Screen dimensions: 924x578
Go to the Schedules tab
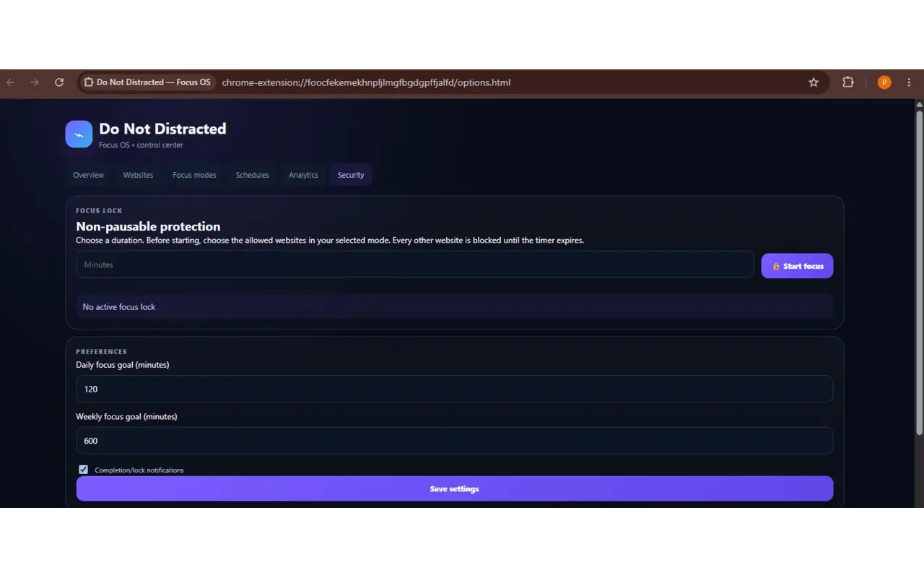[252, 175]
